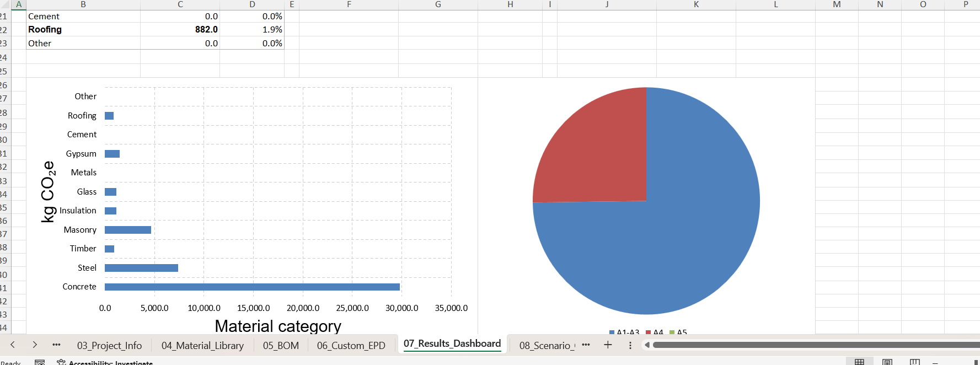Click the A1-A3 legend entry of pie chart
The height and width of the screenshot is (365, 980).
(624, 332)
